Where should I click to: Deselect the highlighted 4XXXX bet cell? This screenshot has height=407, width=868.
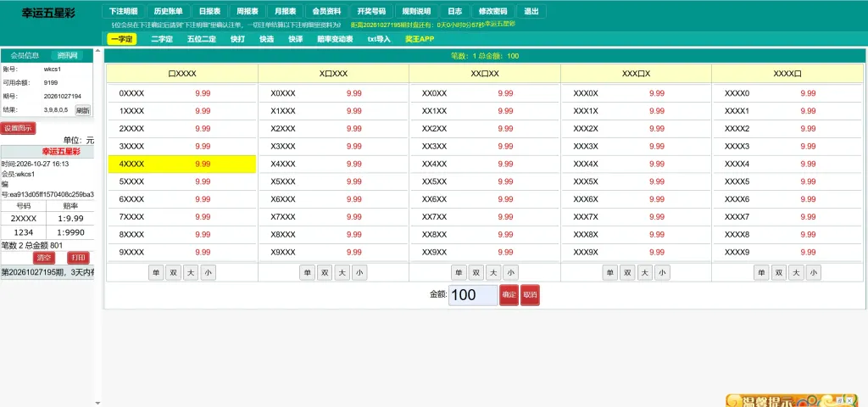coord(181,164)
